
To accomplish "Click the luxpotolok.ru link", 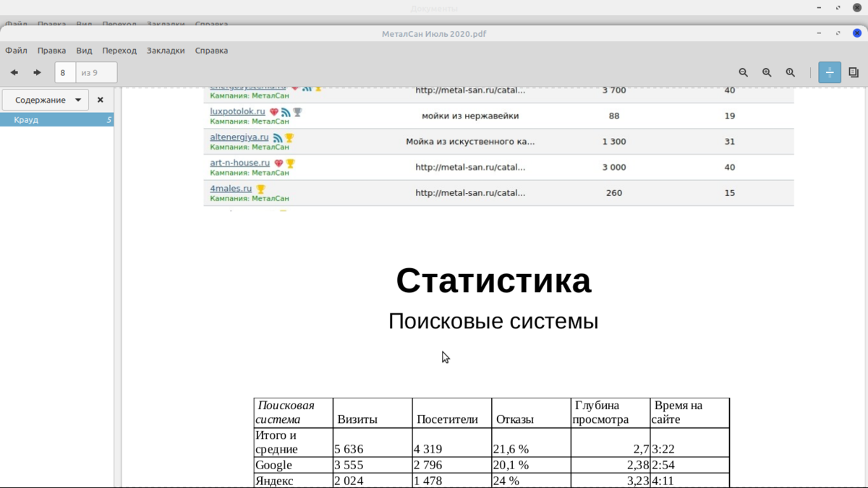I will 238,111.
